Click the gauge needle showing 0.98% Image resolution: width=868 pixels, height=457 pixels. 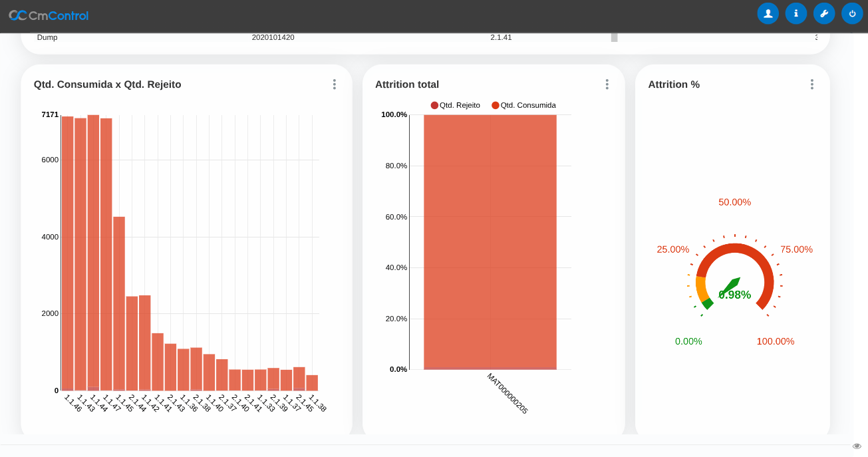tap(730, 284)
